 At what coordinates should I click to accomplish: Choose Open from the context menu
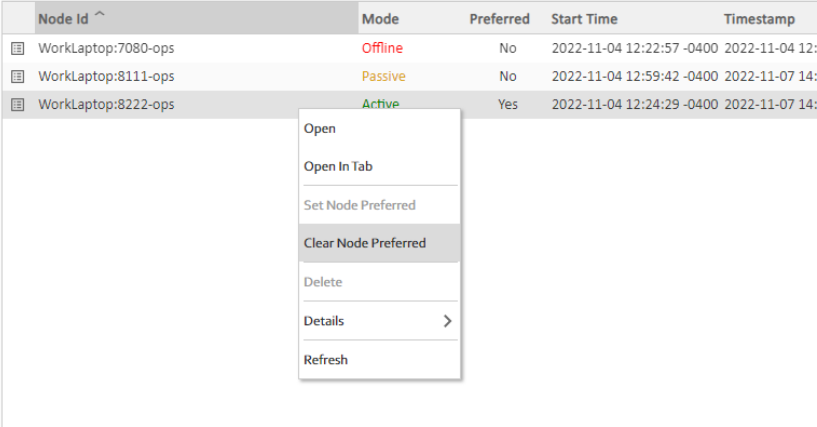[x=320, y=128]
